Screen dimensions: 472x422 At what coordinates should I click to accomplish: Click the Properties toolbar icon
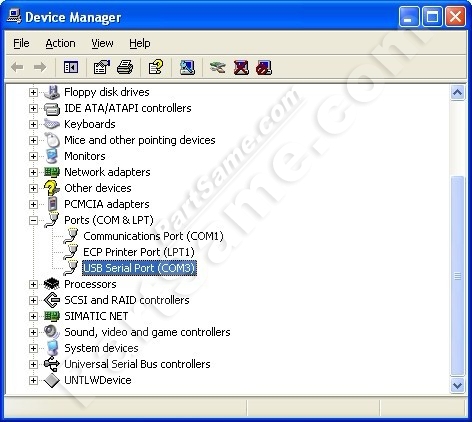[x=101, y=67]
